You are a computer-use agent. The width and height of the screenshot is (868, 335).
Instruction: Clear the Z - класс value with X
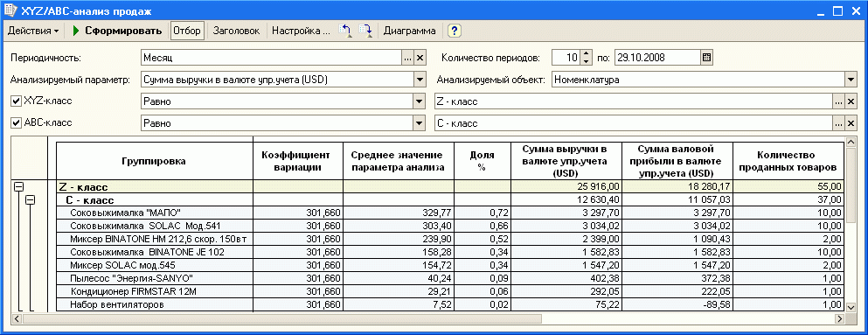[851, 101]
